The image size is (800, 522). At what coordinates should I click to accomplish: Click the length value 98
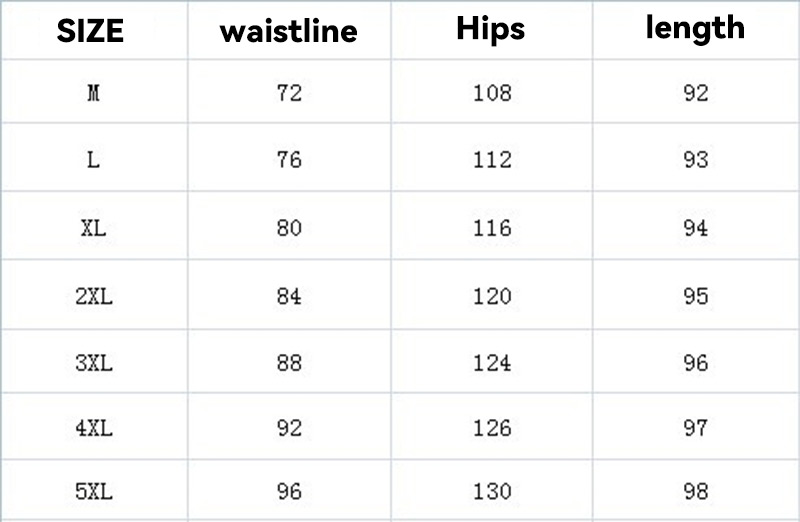[x=695, y=492]
